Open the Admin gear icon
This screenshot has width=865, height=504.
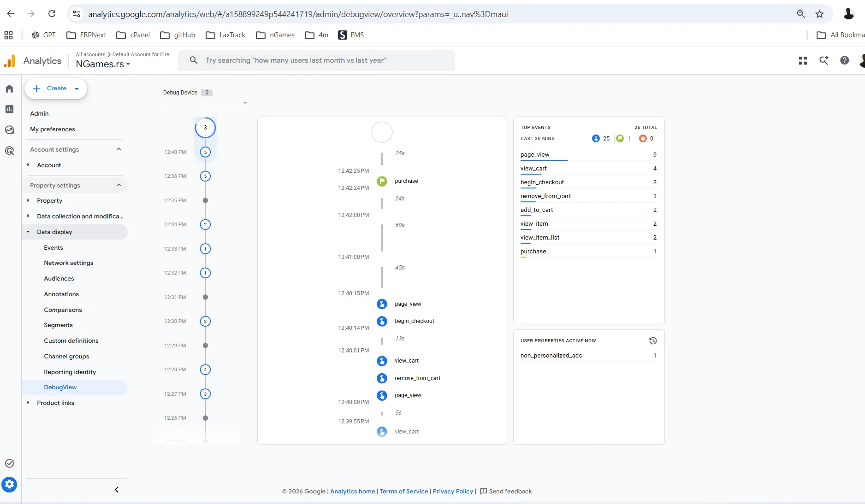tap(9, 485)
